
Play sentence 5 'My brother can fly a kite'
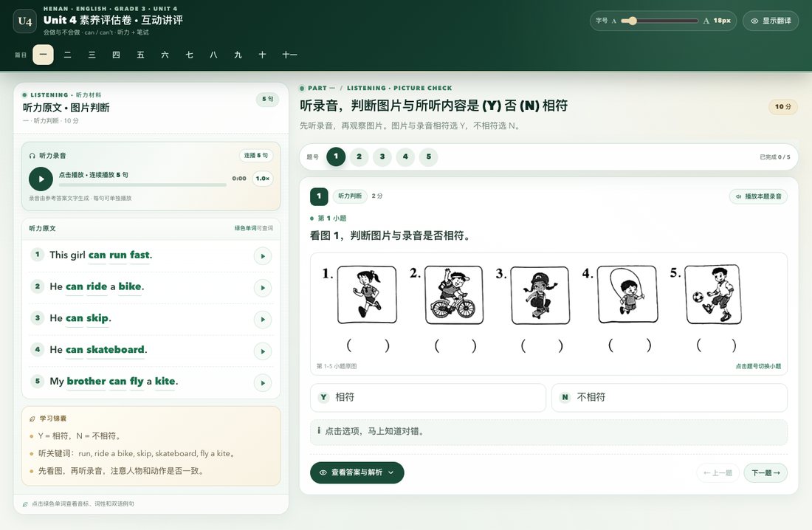click(263, 383)
